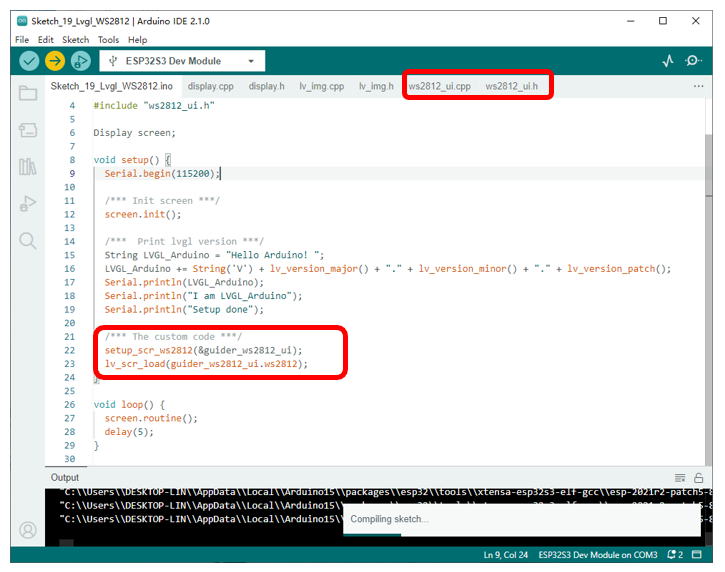Click the Output panel header label
This screenshot has width=725, height=572.
(x=65, y=477)
